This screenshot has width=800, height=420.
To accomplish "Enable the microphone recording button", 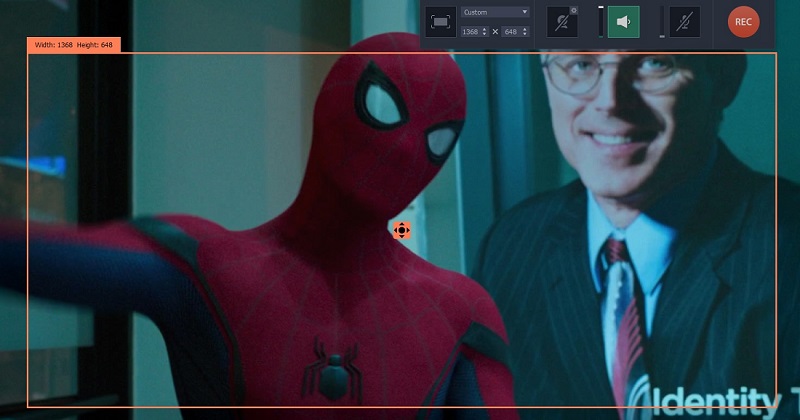I will (685, 22).
